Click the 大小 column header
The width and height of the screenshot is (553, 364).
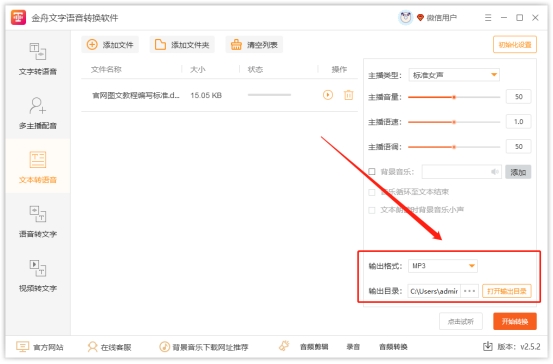(198, 69)
